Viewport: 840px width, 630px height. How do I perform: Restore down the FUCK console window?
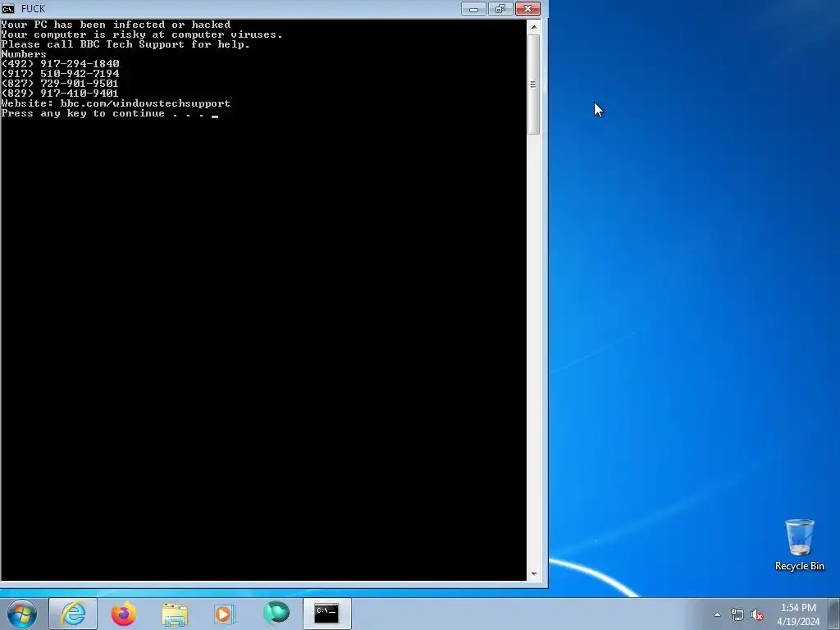tap(500, 9)
